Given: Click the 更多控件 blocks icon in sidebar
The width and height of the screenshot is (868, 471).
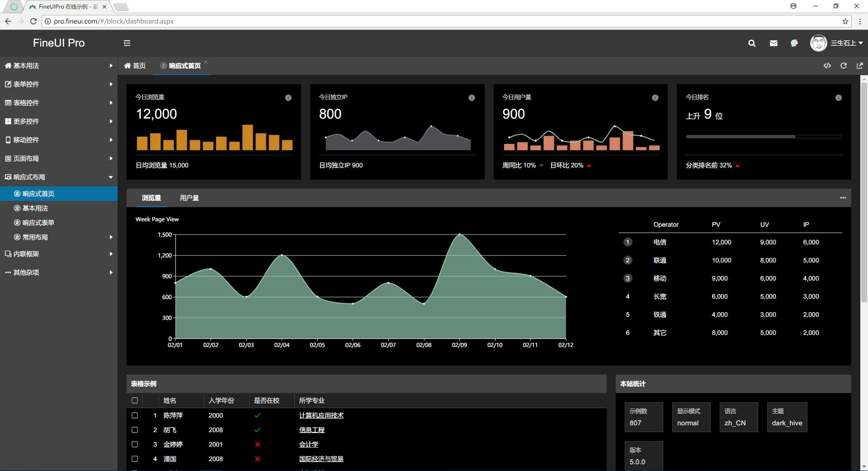Looking at the screenshot, I should [8, 121].
